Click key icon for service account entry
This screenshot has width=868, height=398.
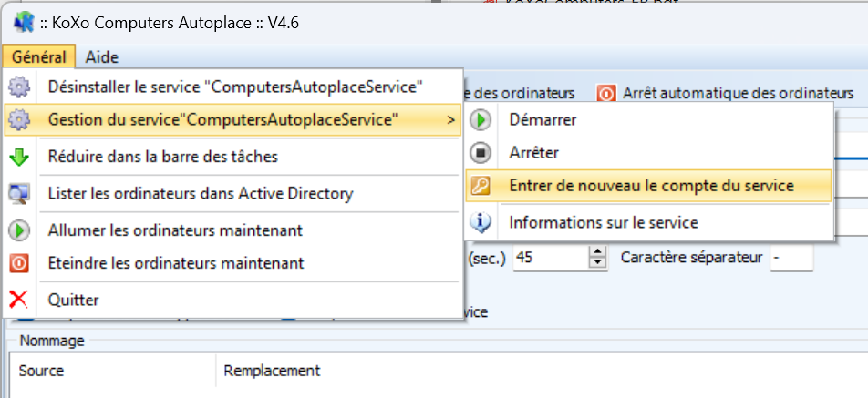[480, 187]
